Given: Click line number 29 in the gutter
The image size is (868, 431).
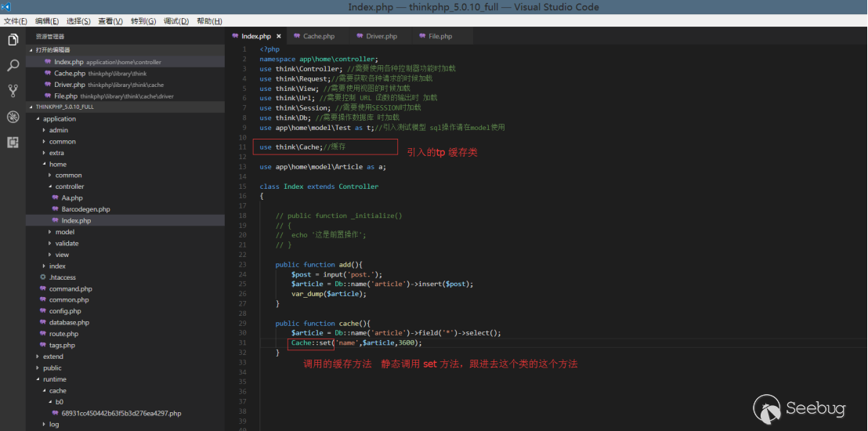Looking at the screenshot, I should click(243, 324).
